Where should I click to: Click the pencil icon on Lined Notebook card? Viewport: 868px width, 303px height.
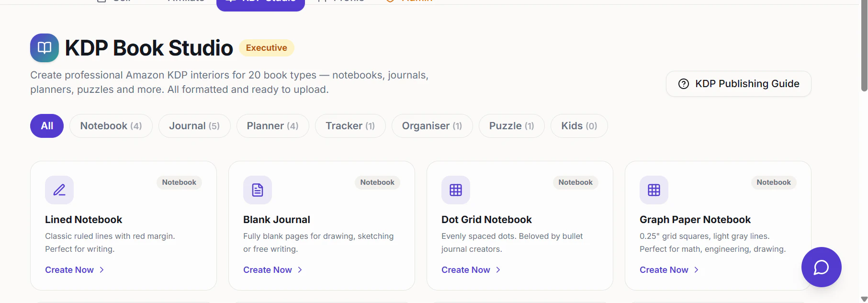(59, 190)
